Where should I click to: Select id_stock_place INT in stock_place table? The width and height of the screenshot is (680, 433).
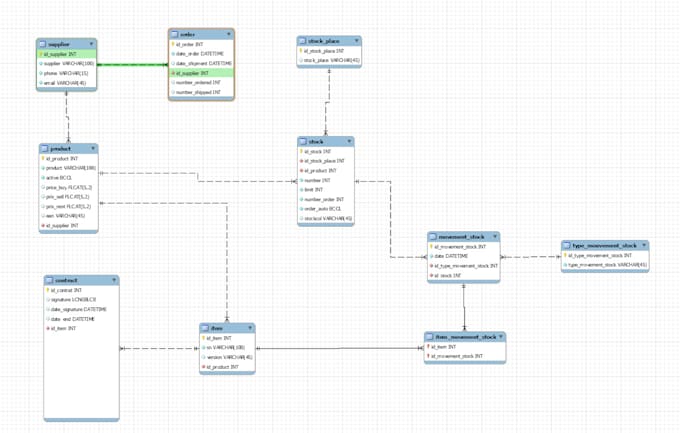329,51
